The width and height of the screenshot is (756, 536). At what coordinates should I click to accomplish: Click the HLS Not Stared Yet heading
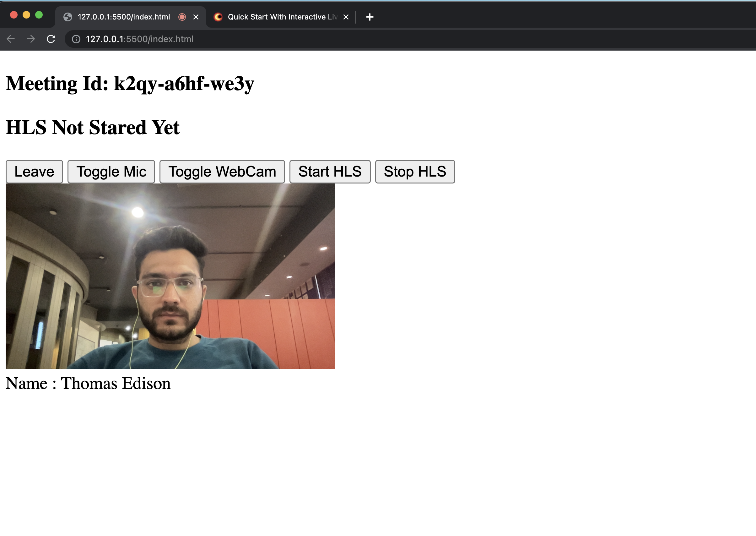(93, 127)
